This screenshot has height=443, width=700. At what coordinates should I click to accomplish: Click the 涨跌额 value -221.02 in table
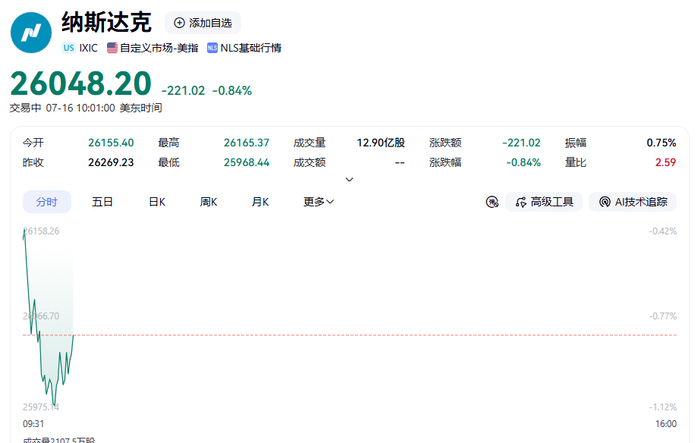pos(521,143)
